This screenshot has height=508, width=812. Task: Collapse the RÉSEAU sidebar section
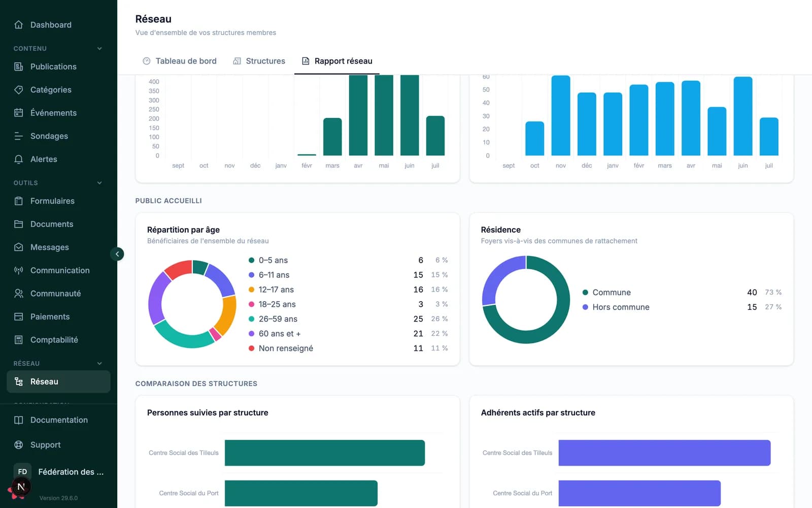click(x=99, y=364)
